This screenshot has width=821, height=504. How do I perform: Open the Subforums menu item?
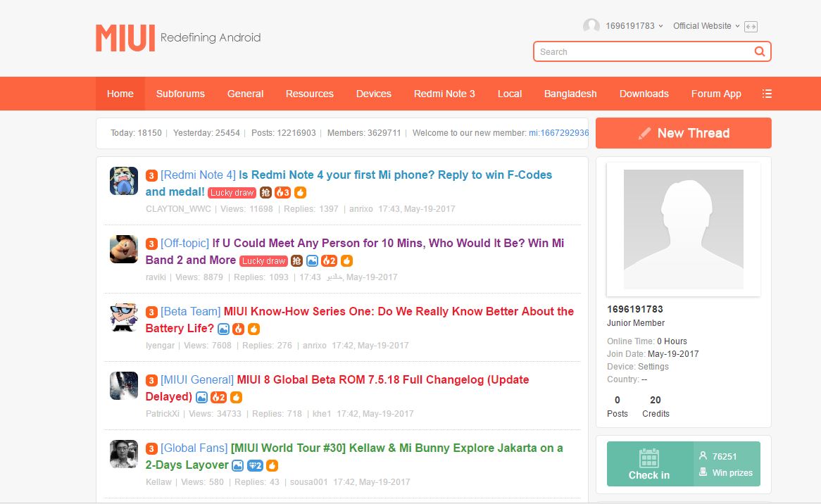(x=180, y=94)
